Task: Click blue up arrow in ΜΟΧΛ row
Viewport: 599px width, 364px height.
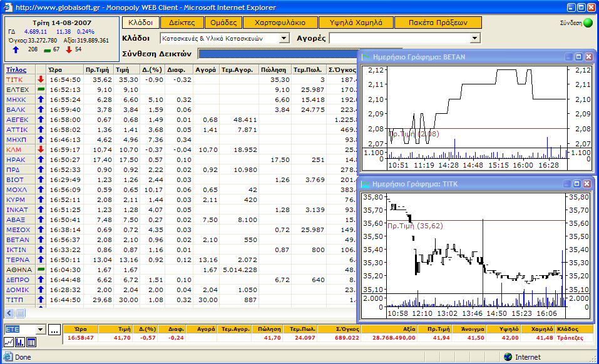Action: (41, 190)
